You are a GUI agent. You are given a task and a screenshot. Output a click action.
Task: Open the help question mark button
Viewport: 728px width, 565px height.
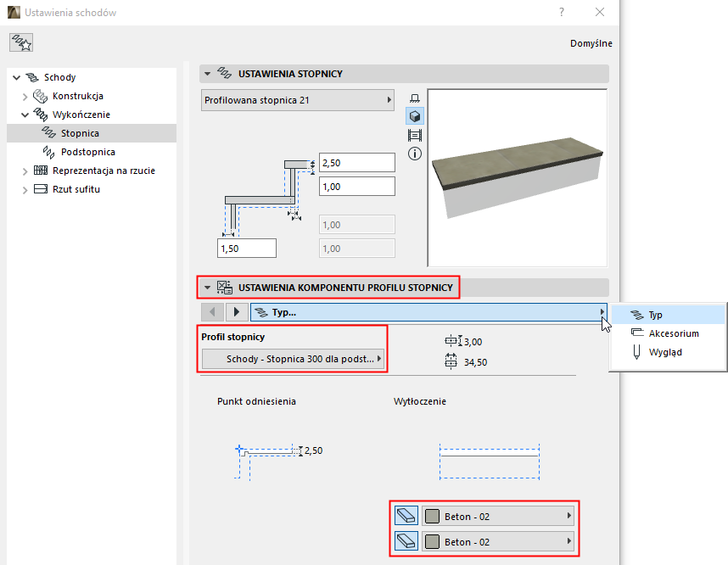coord(562,12)
